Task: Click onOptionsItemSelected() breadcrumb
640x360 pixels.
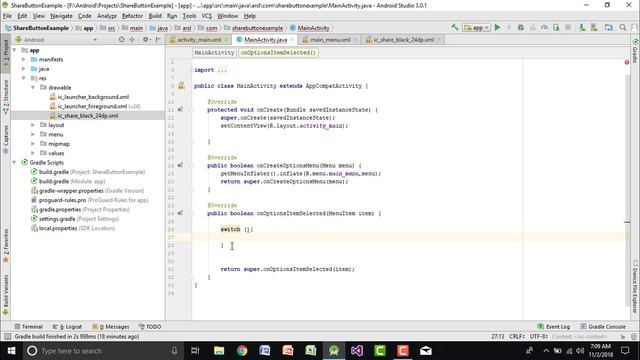Action: [x=278, y=53]
